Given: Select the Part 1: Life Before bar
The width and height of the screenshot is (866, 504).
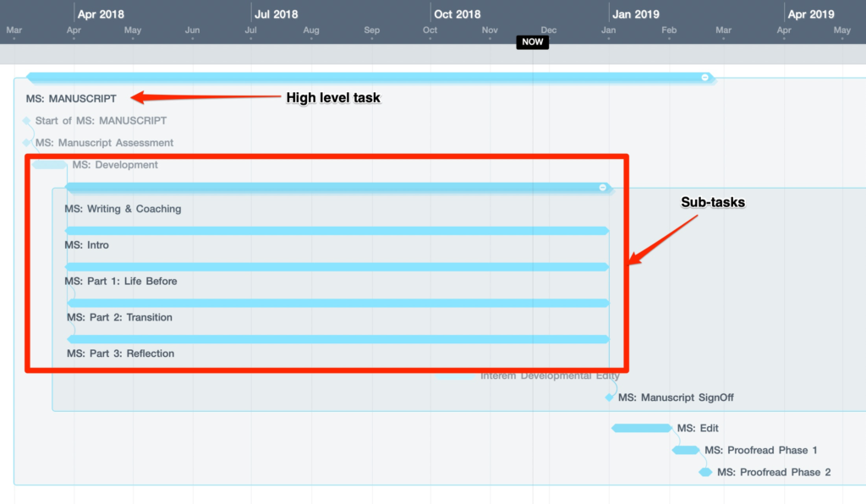Looking at the screenshot, I should tap(337, 267).
